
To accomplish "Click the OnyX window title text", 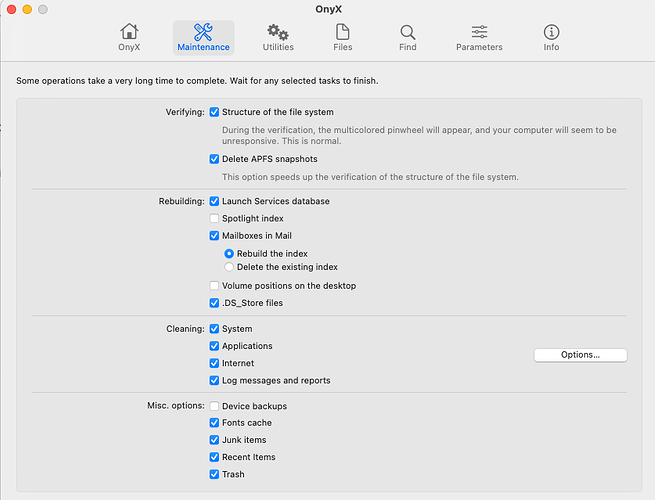I will pyautogui.click(x=328, y=9).
